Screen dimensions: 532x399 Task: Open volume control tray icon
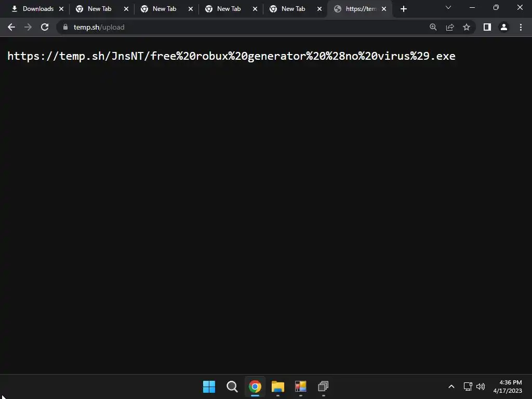tap(481, 387)
